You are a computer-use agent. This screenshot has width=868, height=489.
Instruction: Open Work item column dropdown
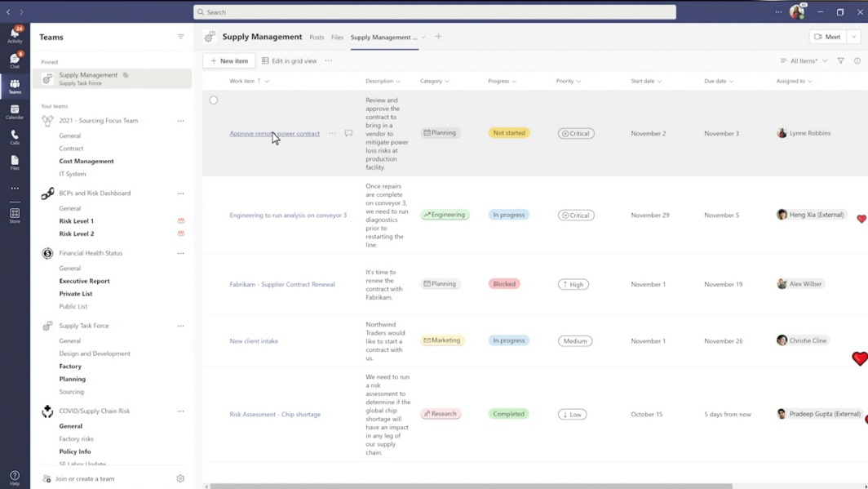[267, 82]
